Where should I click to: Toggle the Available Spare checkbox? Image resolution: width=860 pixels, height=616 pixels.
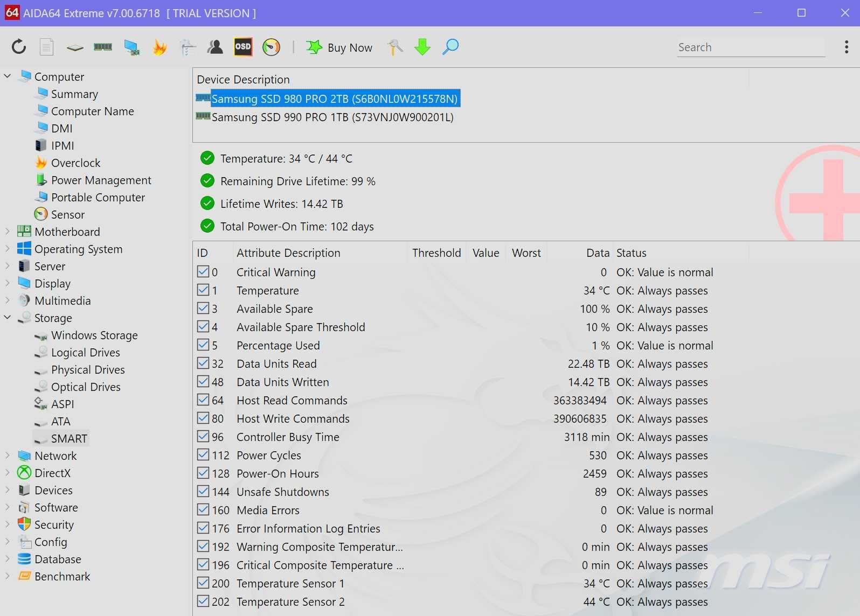[x=203, y=309]
